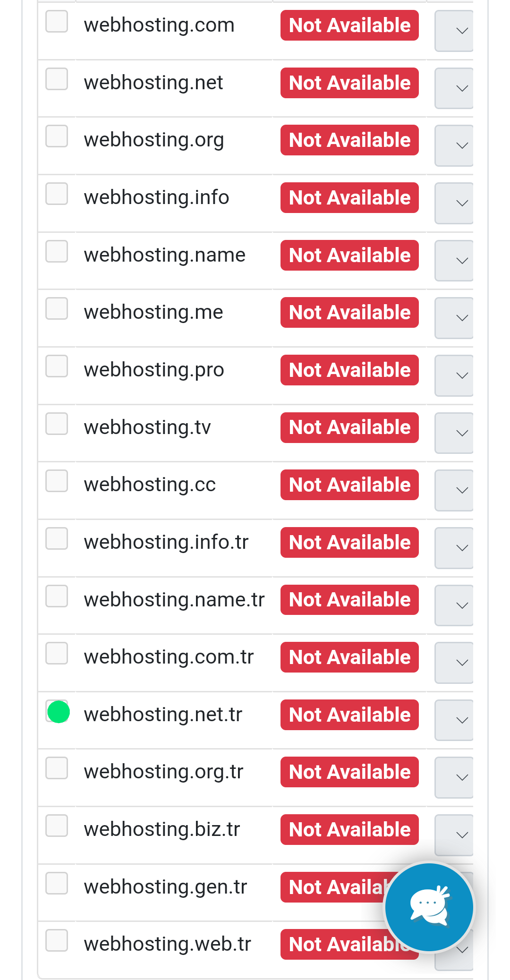Check the box for webhosting.web.tr
The width and height of the screenshot is (510, 980).
(57, 940)
